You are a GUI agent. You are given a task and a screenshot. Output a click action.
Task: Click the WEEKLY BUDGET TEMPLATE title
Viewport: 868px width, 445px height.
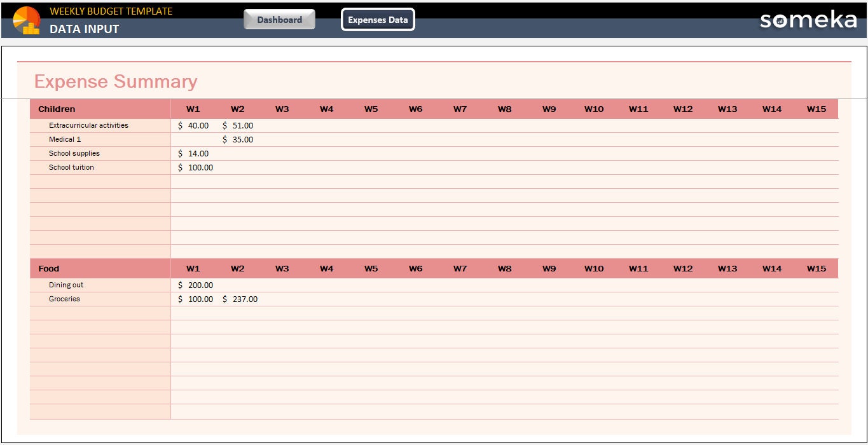111,11
